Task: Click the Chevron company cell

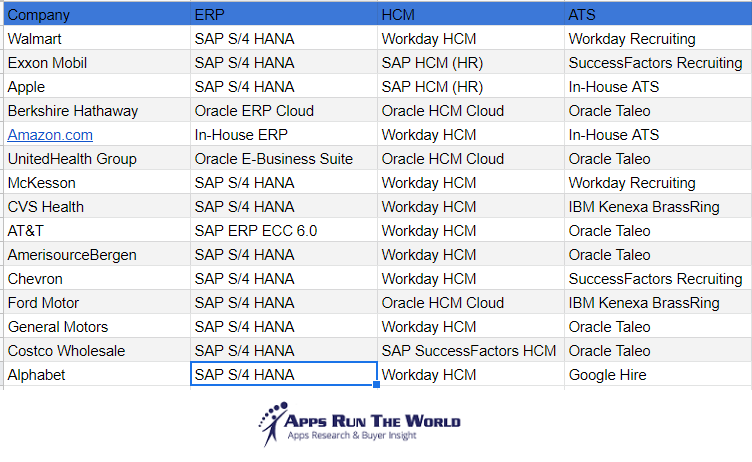Action: click(97, 278)
